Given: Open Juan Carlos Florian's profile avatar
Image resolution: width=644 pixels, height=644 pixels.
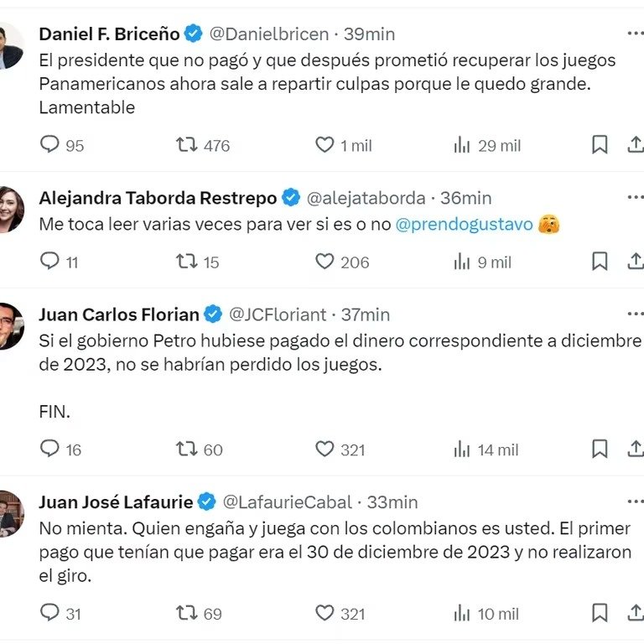Looking at the screenshot, I should (10, 327).
